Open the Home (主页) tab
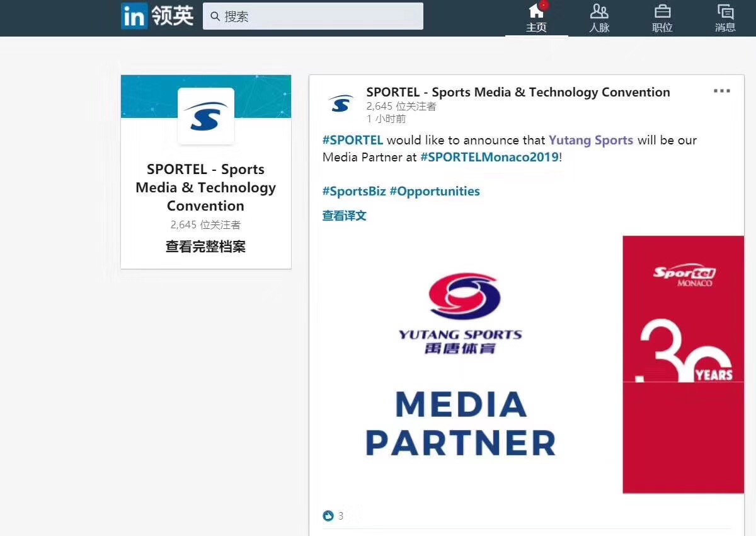 point(536,18)
